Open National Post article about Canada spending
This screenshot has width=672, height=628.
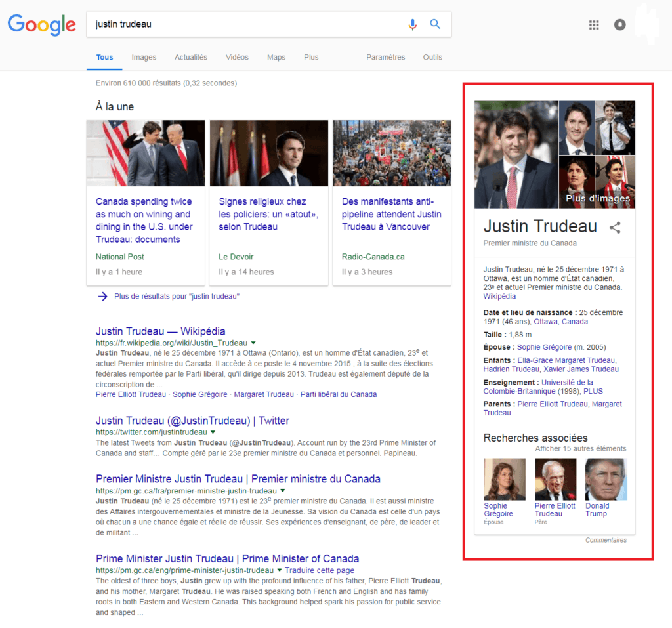coord(144,220)
